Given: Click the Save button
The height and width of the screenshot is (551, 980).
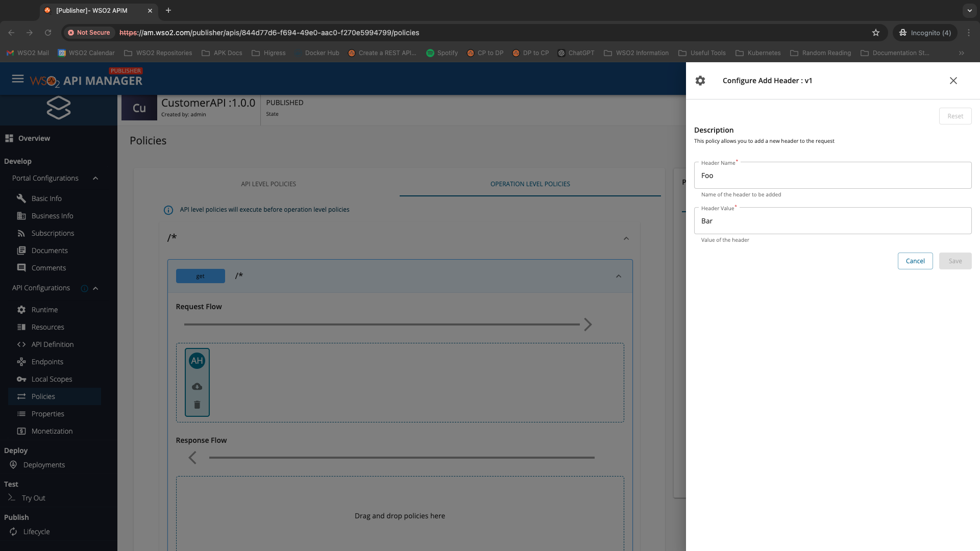Looking at the screenshot, I should pyautogui.click(x=955, y=261).
